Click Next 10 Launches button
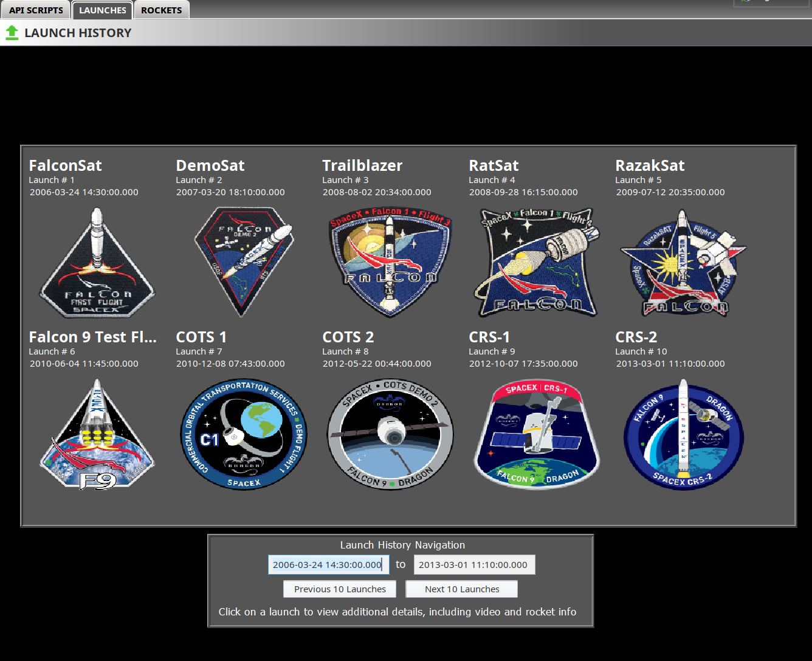The image size is (812, 661). 462,589
